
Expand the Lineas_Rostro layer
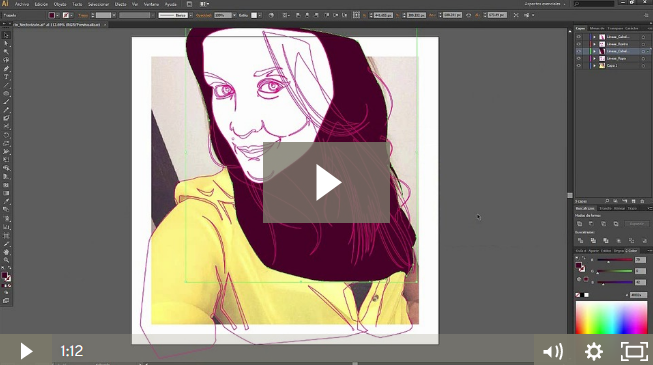(595, 44)
